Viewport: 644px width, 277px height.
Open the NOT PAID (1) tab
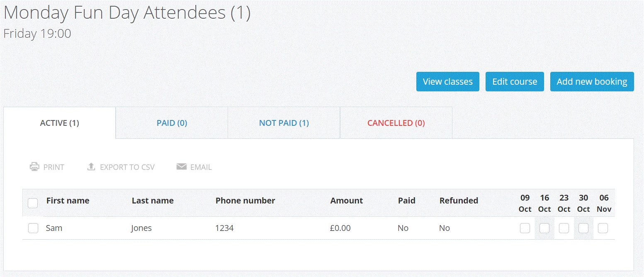pos(284,123)
